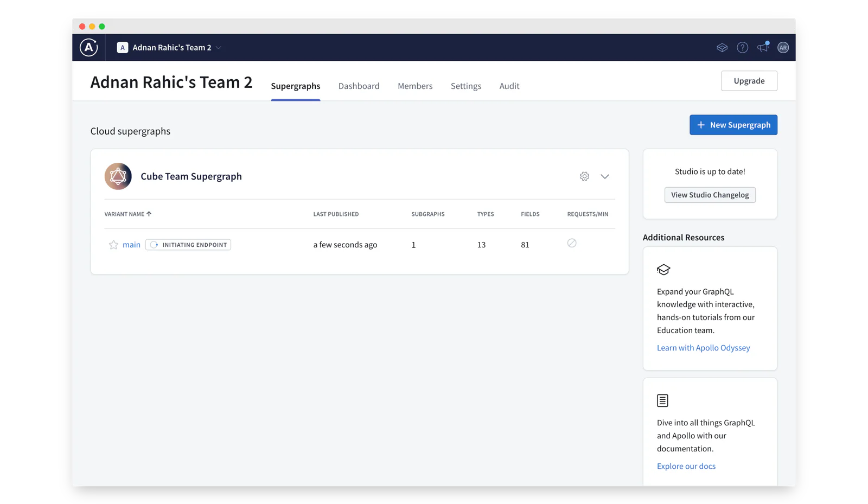Image resolution: width=868 pixels, height=504 pixels.
Task: Click the team avatar letter A icon
Action: [x=123, y=48]
